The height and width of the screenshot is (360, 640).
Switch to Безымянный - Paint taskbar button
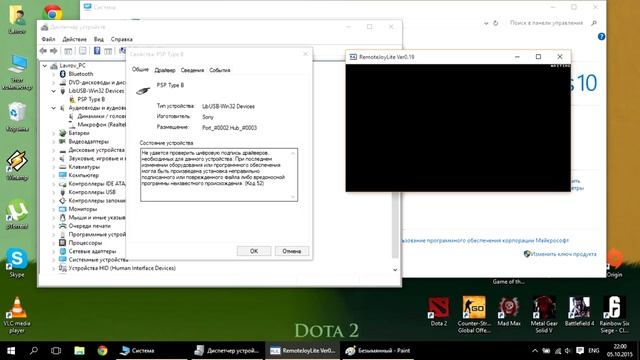click(378, 351)
